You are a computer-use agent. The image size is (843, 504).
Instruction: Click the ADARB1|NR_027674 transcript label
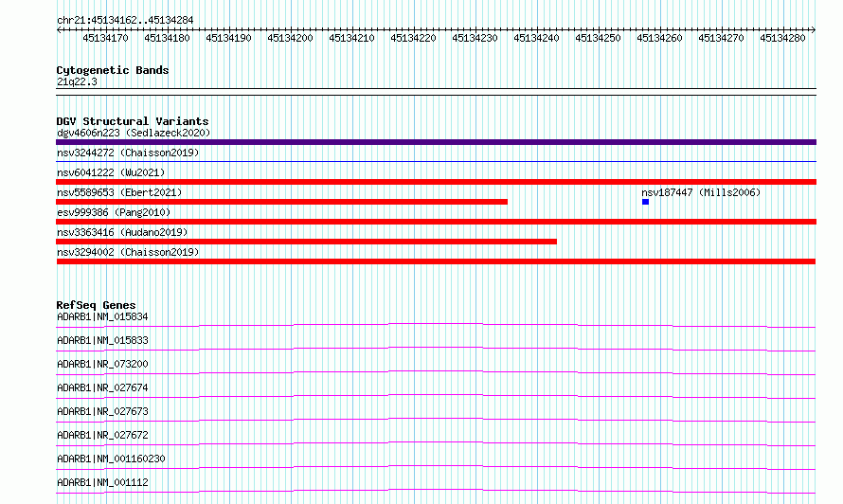tap(102, 387)
